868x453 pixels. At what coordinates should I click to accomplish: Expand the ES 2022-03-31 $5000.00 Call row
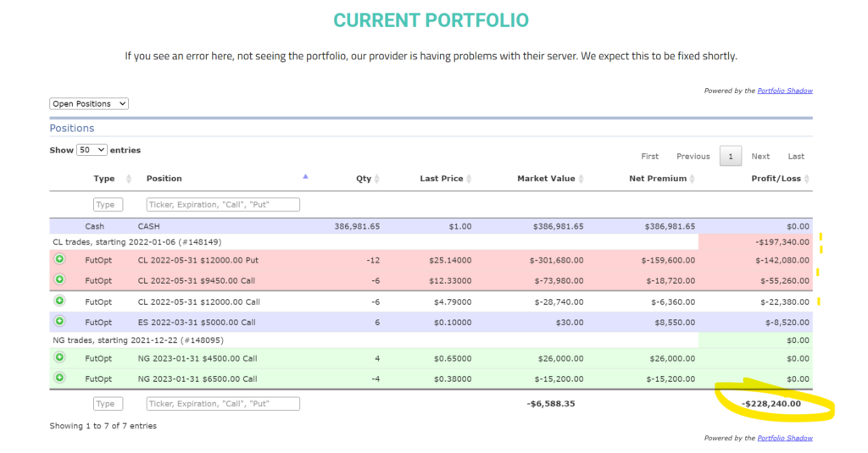(x=59, y=322)
